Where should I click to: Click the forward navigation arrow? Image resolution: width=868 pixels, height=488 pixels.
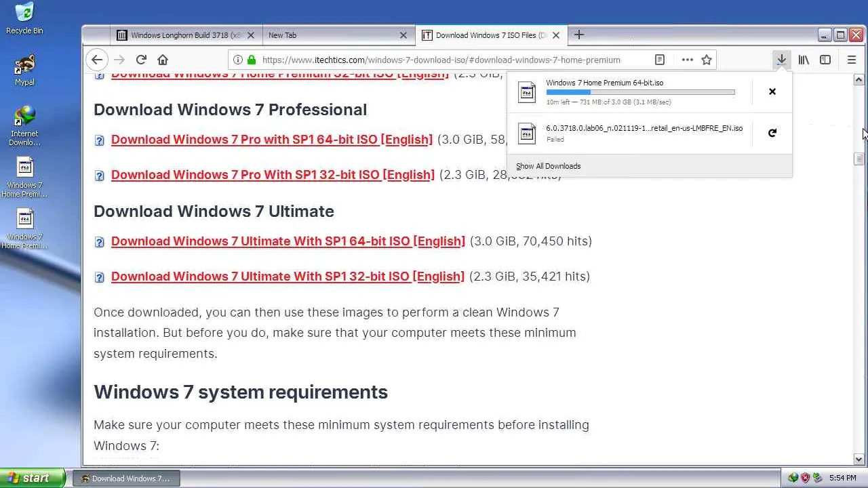(x=119, y=60)
